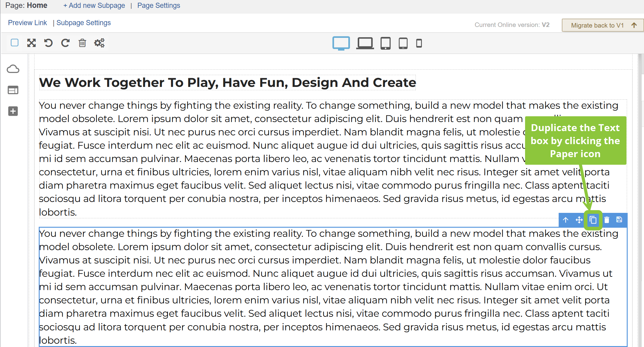644x347 pixels.
Task: Switch to smallest mobile phone preview
Action: [x=419, y=43]
